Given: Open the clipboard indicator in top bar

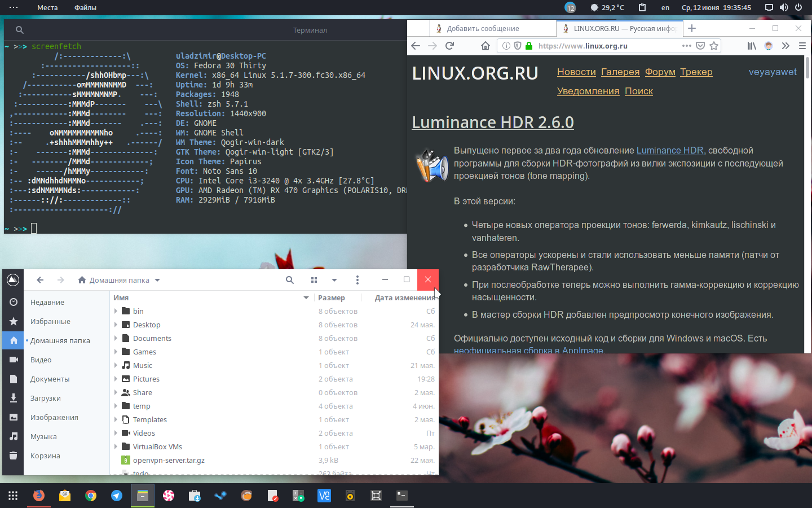Looking at the screenshot, I should pyautogui.click(x=642, y=7).
